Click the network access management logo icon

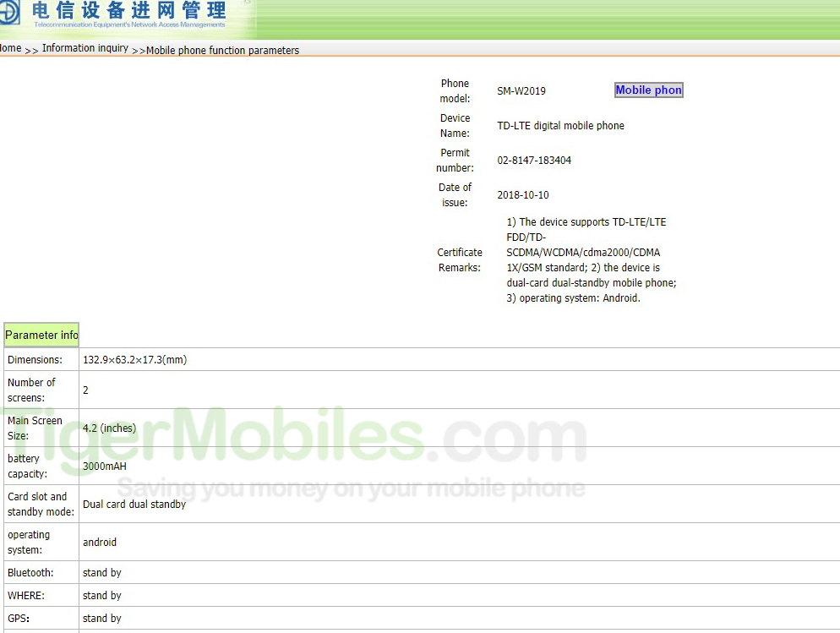click(13, 16)
